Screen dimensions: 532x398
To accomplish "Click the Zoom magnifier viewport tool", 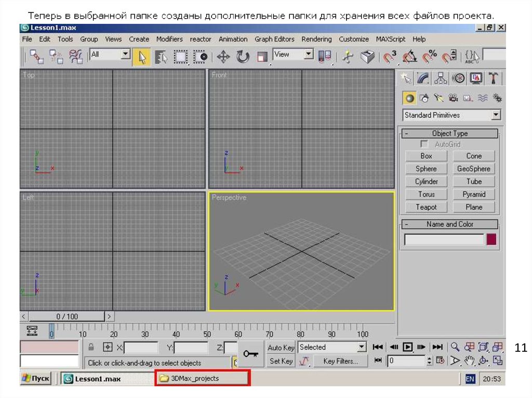I will coord(455,347).
